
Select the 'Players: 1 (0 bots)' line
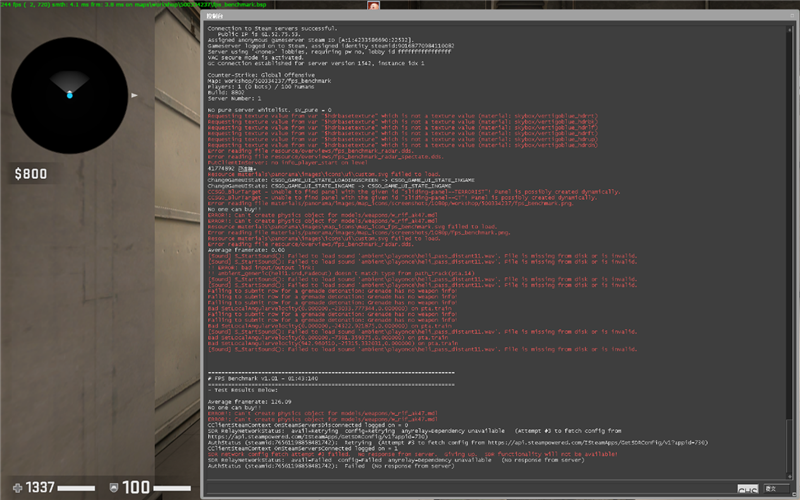pos(261,87)
